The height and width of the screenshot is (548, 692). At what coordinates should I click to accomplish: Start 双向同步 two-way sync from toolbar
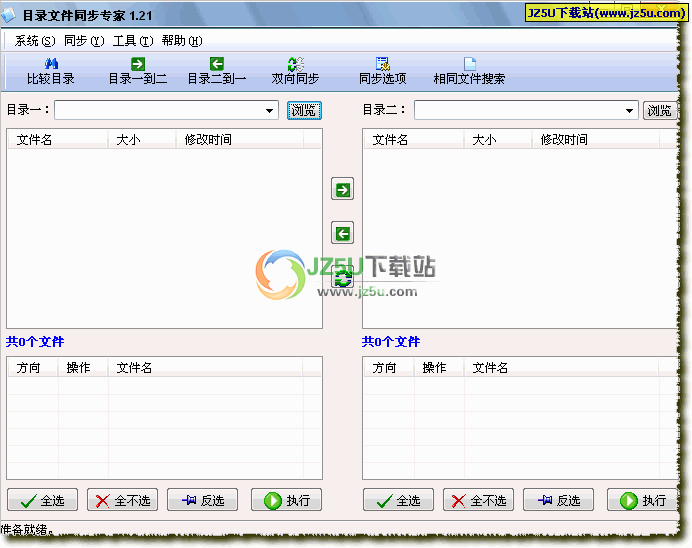coord(295,71)
